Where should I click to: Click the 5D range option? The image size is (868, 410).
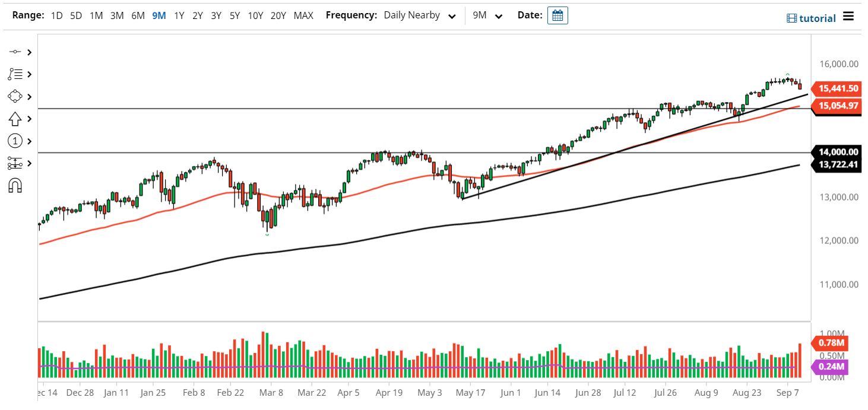click(x=75, y=15)
